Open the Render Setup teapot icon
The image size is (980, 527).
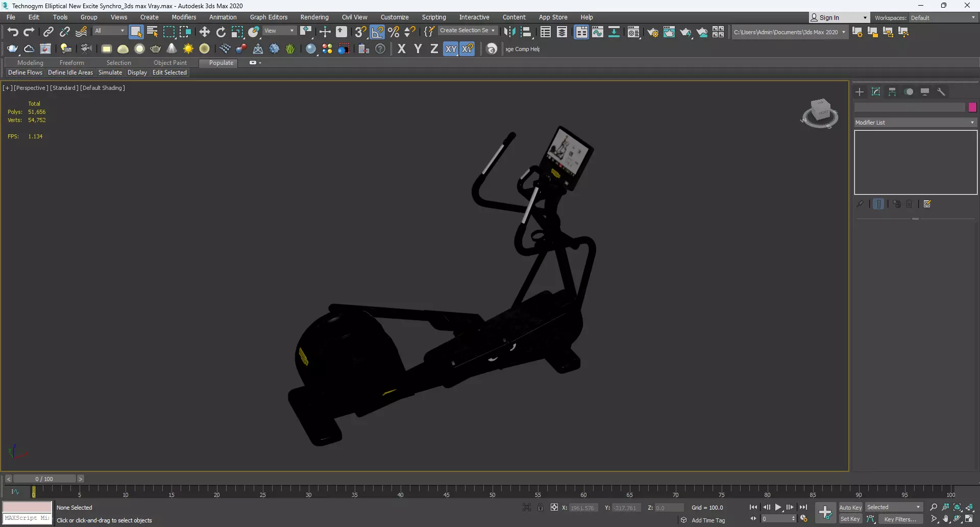pyautogui.click(x=653, y=32)
